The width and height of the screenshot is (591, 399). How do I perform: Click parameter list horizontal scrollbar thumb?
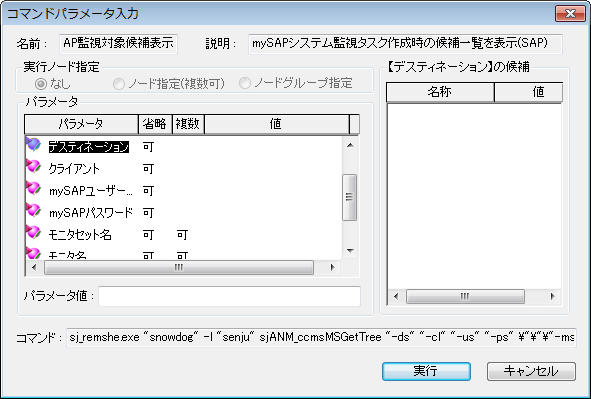(179, 268)
